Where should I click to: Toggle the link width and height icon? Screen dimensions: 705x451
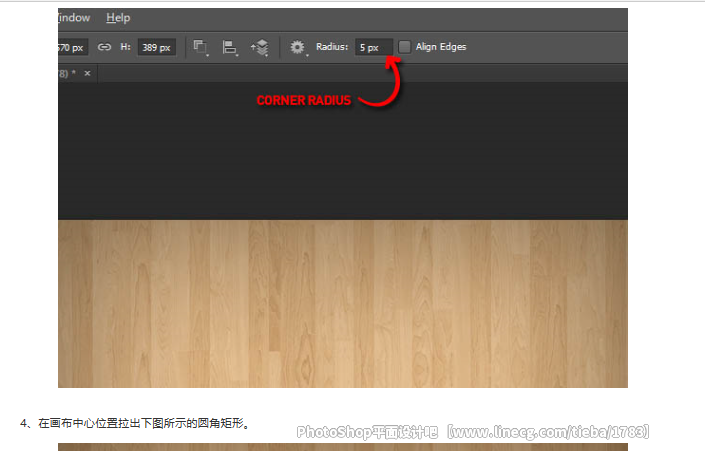pos(104,47)
